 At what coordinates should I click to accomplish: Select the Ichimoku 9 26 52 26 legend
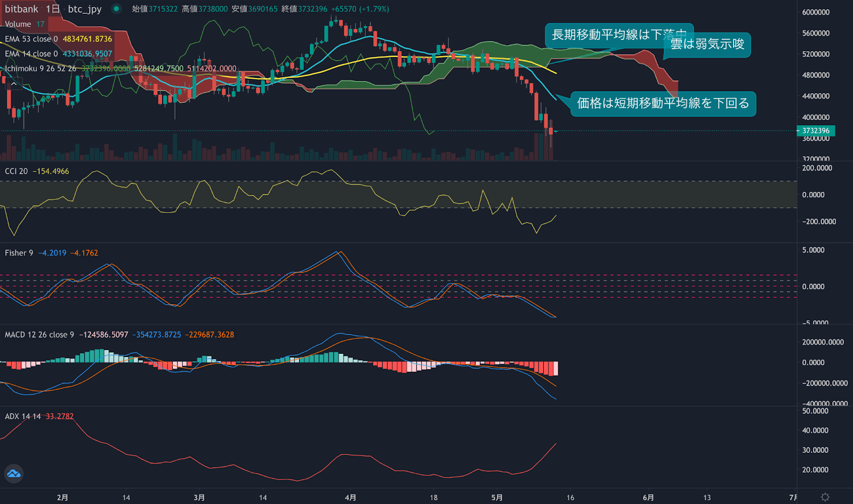click(37, 69)
